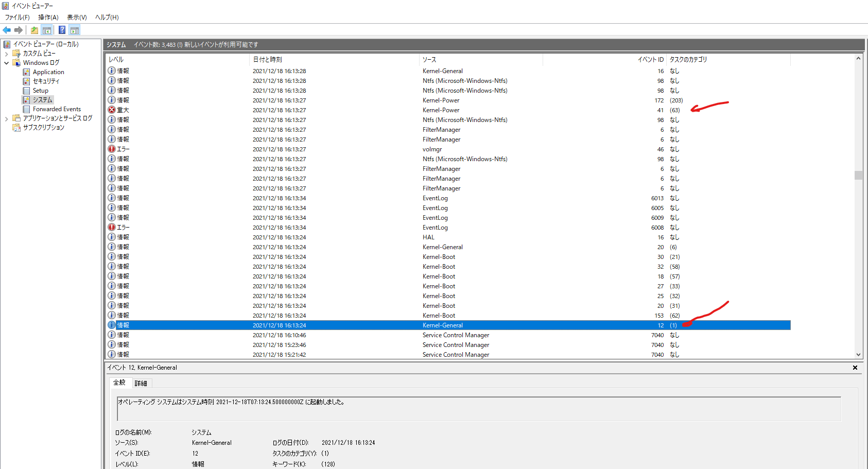
Task: Click the サブスクリプション icon in tree
Action: coord(16,128)
